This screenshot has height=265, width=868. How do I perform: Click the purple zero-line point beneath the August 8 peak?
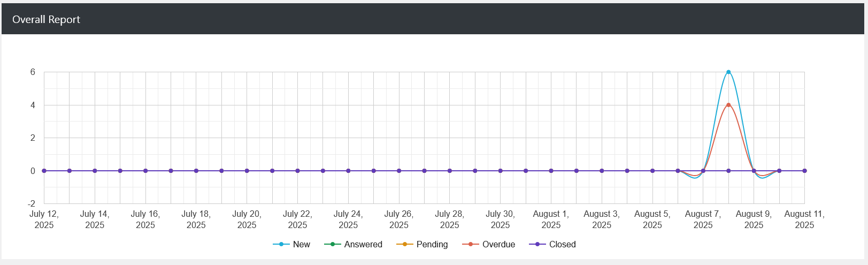click(x=728, y=171)
